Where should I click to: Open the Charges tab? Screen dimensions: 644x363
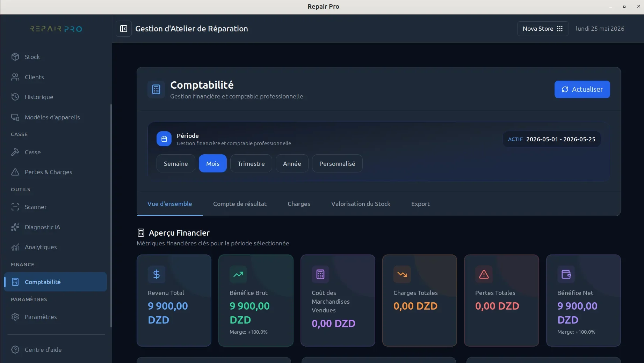[299, 204]
